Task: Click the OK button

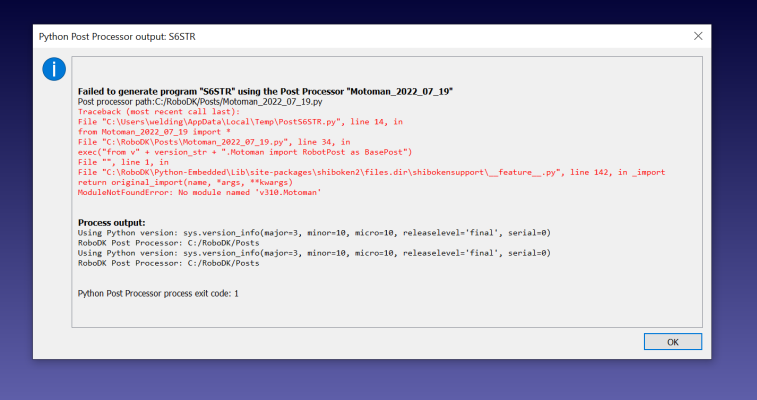Action: tap(673, 341)
